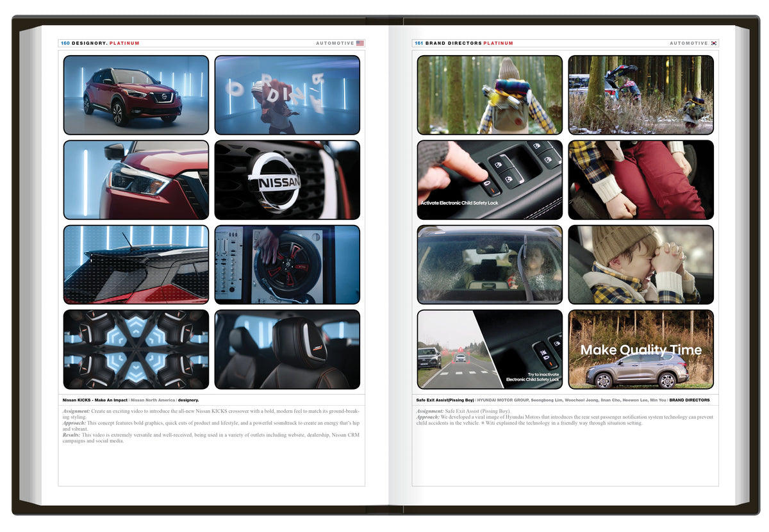Open the view through car rear window thumbnail
Screen dimensions: 769x532
[x=490, y=265]
